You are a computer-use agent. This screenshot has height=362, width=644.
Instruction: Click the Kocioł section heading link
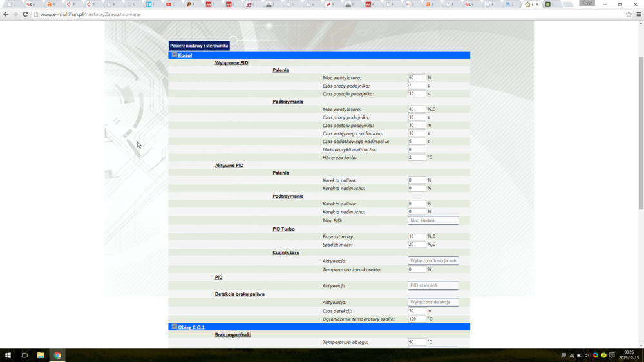tap(185, 55)
